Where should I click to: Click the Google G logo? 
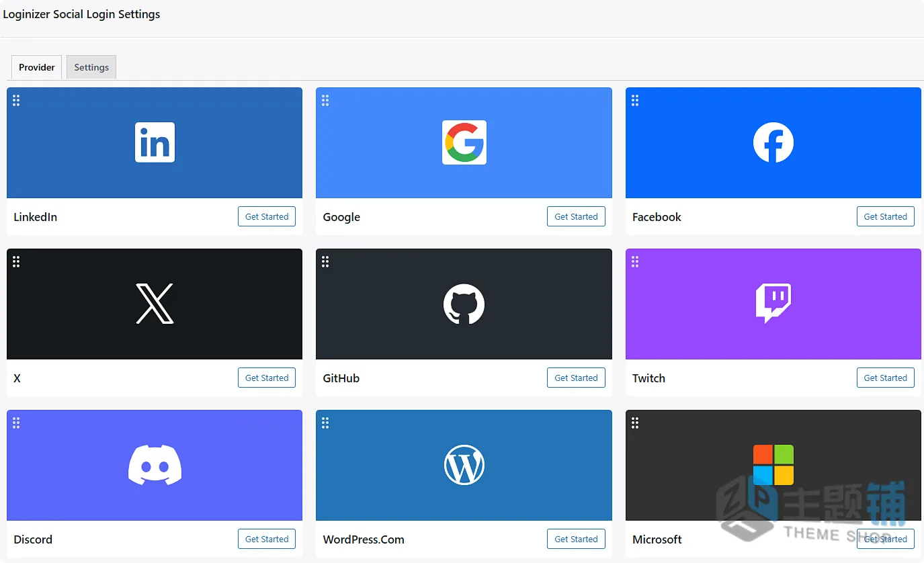tap(464, 142)
